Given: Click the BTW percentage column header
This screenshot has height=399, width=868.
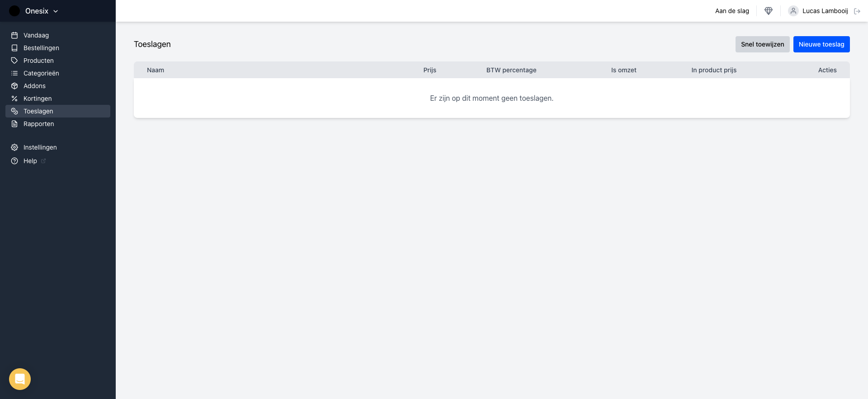Looking at the screenshot, I should [x=511, y=70].
